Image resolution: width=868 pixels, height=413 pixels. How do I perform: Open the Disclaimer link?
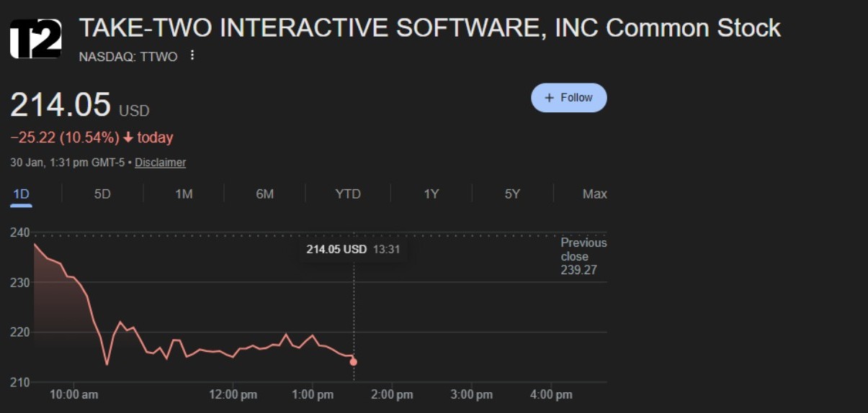click(160, 163)
